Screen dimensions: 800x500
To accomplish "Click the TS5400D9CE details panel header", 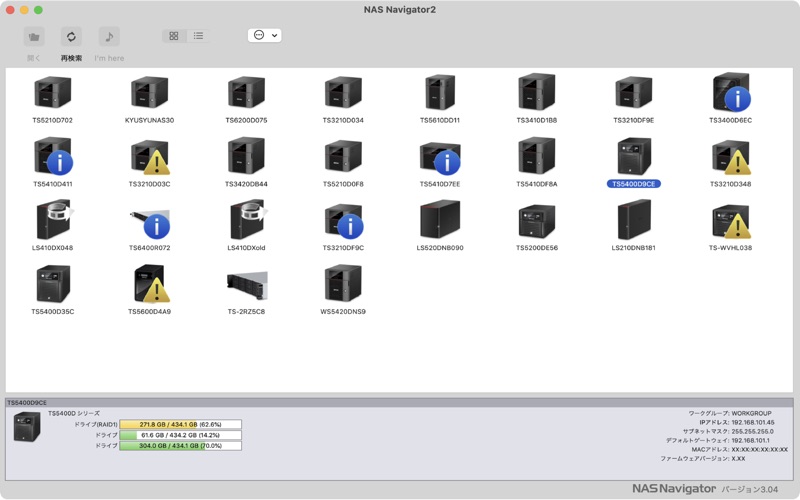I will [x=399, y=403].
